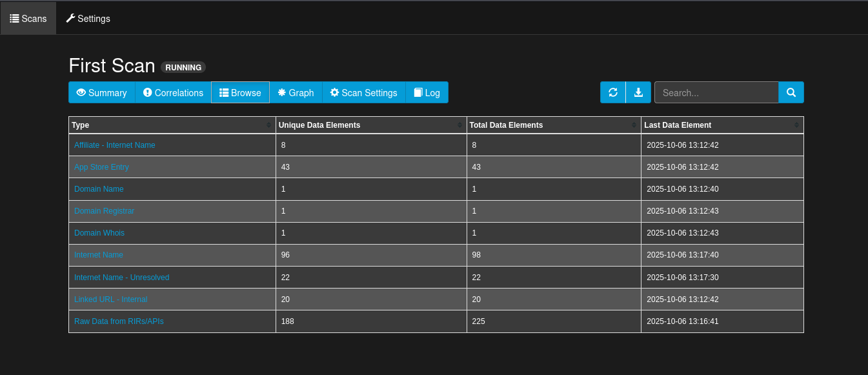The image size is (868, 375).
Task: Sort by Unique Data Elements column
Action: click(459, 125)
